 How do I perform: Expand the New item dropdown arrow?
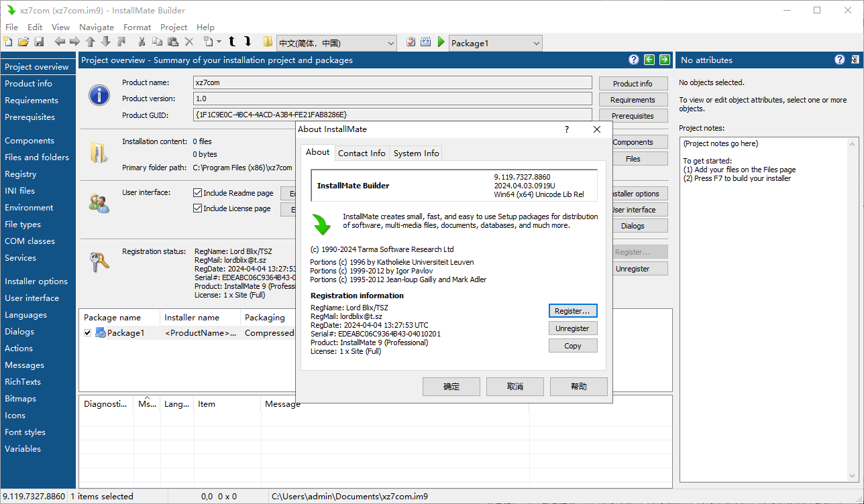[219, 42]
